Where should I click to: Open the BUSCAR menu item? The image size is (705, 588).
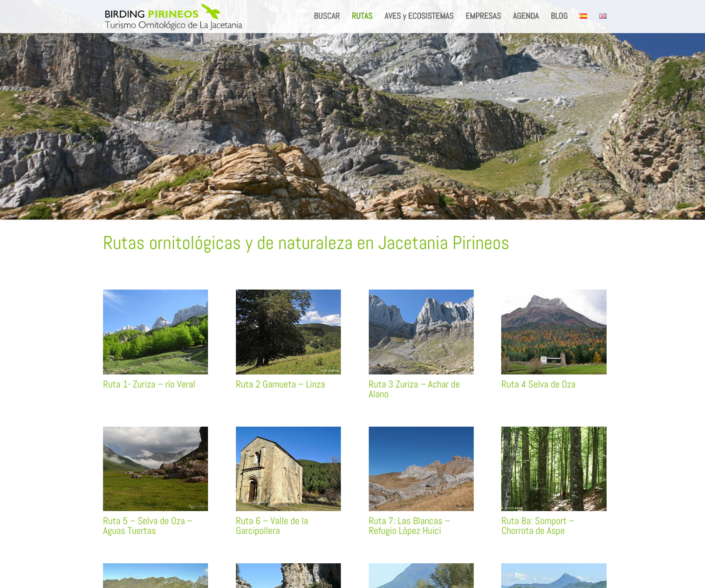click(x=327, y=16)
